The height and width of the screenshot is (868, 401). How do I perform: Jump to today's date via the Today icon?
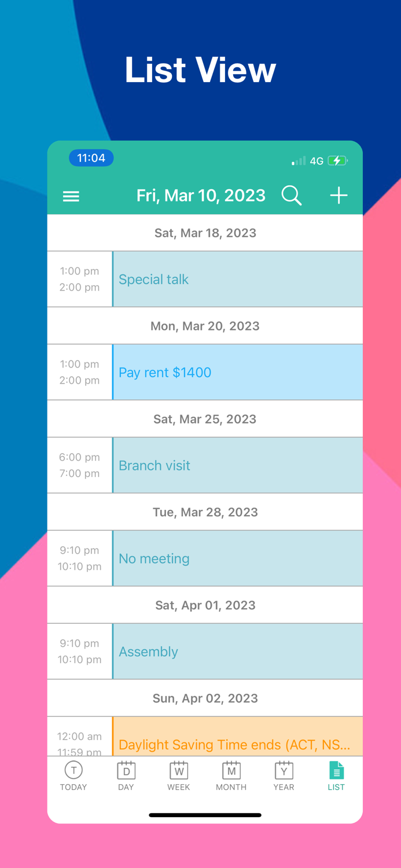point(73,775)
